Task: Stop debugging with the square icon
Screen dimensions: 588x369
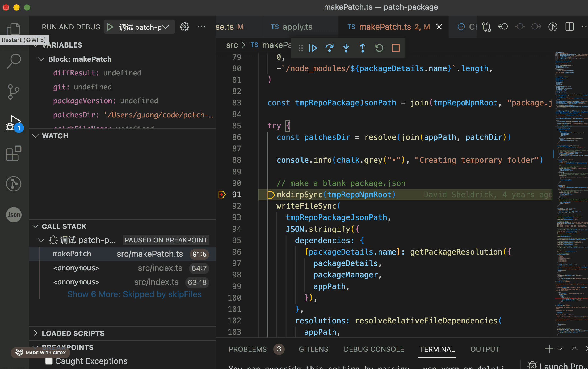Action: click(x=396, y=48)
